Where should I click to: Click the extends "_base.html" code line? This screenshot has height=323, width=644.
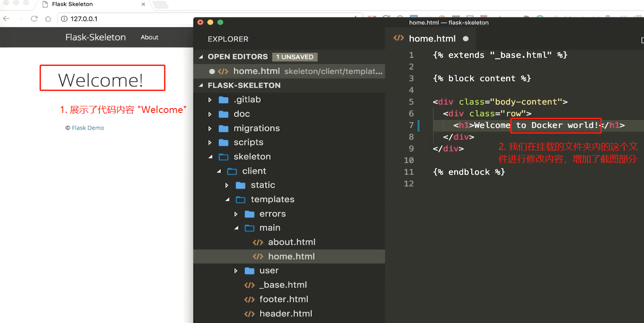(x=500, y=55)
